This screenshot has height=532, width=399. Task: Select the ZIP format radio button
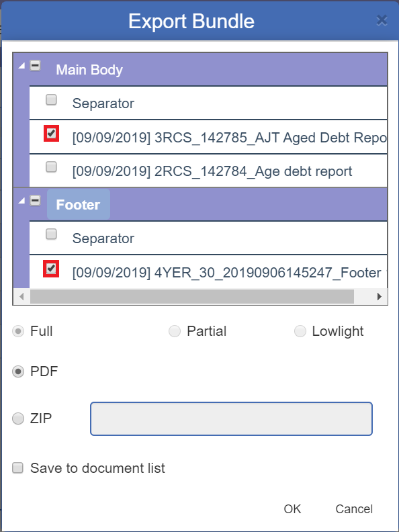(18, 418)
